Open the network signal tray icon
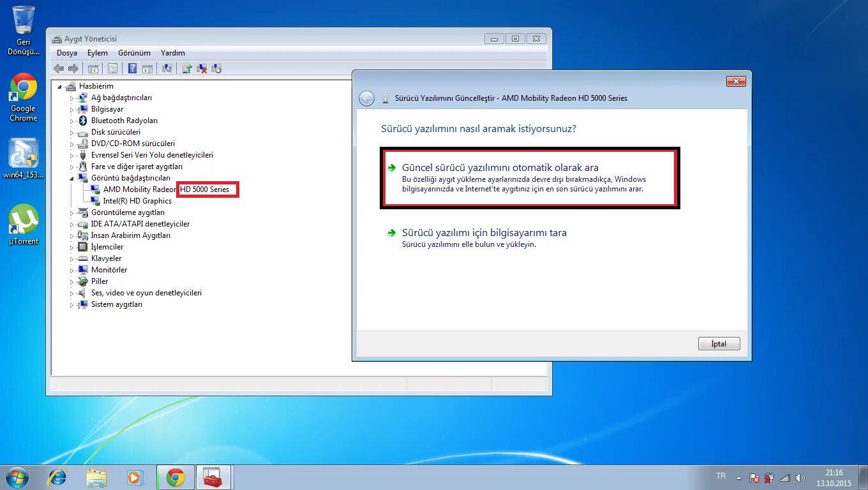 785,478
